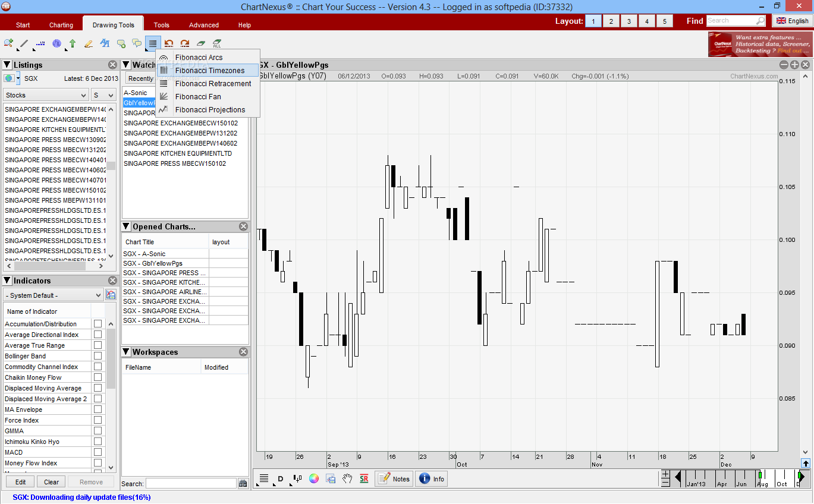The height and width of the screenshot is (504, 814).
Task: Open the Advanced tab
Action: point(204,25)
